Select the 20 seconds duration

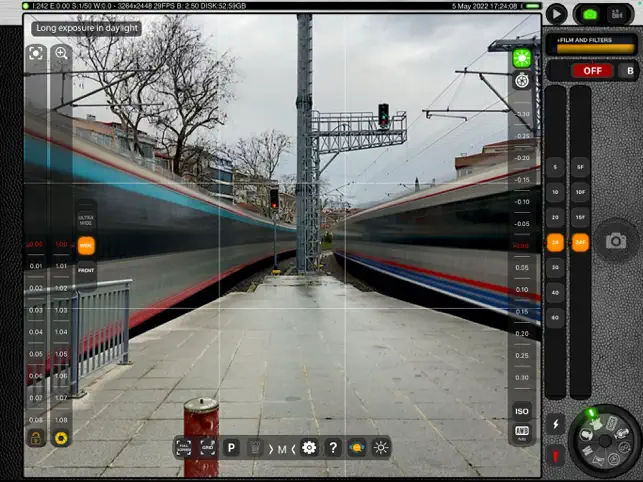555,217
